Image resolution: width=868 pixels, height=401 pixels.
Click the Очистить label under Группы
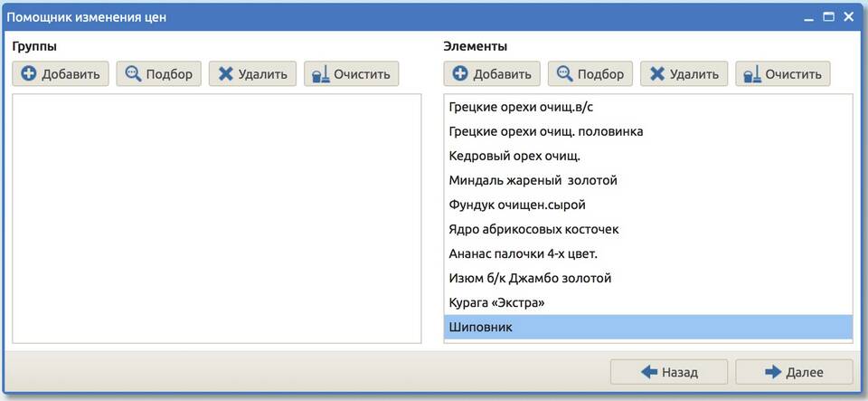click(362, 74)
